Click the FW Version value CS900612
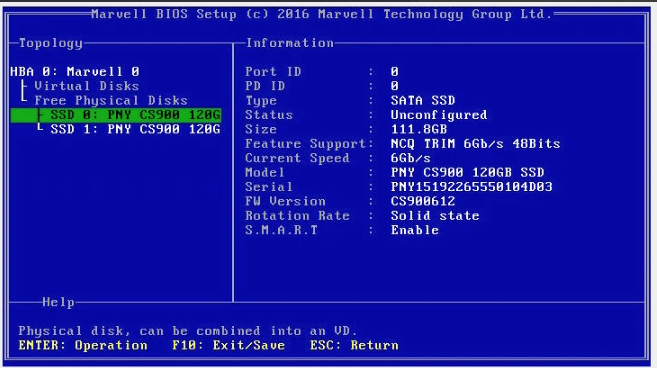Image resolution: width=657 pixels, height=368 pixels. (423, 201)
